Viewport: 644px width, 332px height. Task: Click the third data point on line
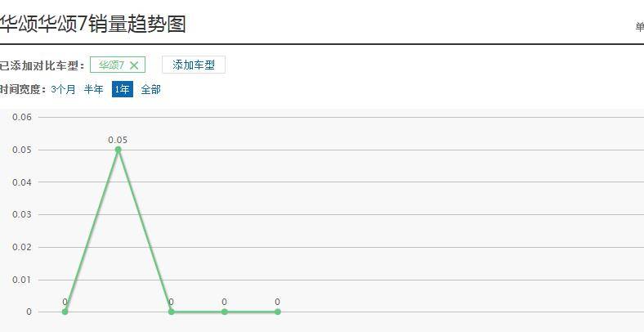tap(171, 312)
